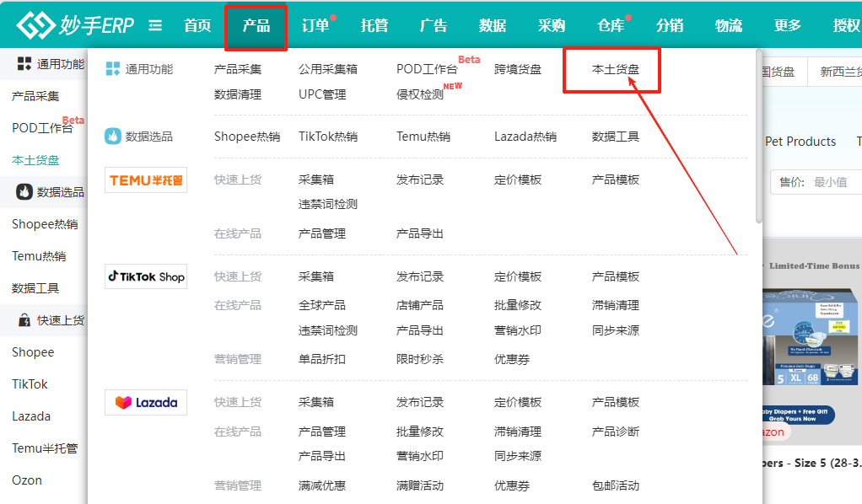
Task: Select 跨境货盘 in the dropdown panel
Action: [518, 69]
